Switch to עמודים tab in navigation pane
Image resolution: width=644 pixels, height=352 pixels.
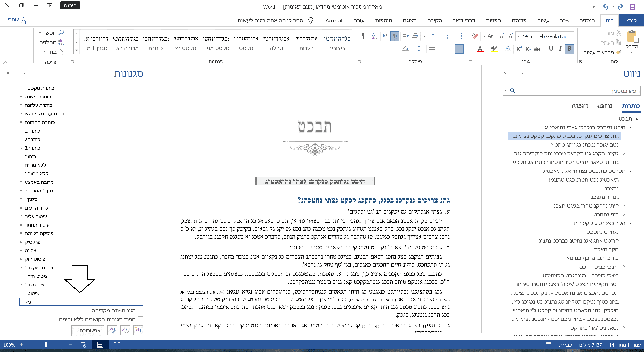pyautogui.click(x=604, y=106)
